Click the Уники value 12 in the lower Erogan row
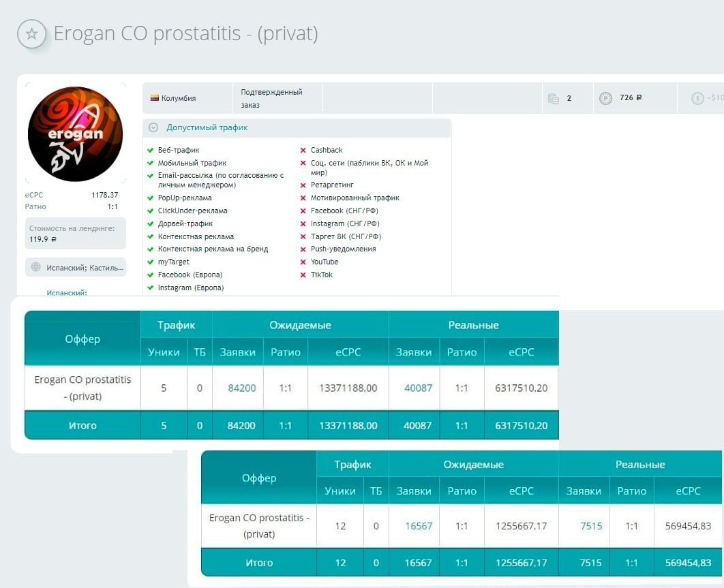The width and height of the screenshot is (724, 588). point(340,526)
